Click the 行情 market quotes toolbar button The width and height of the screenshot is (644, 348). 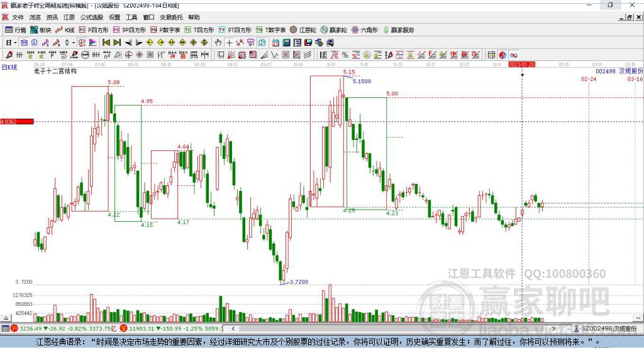[x=16, y=30]
